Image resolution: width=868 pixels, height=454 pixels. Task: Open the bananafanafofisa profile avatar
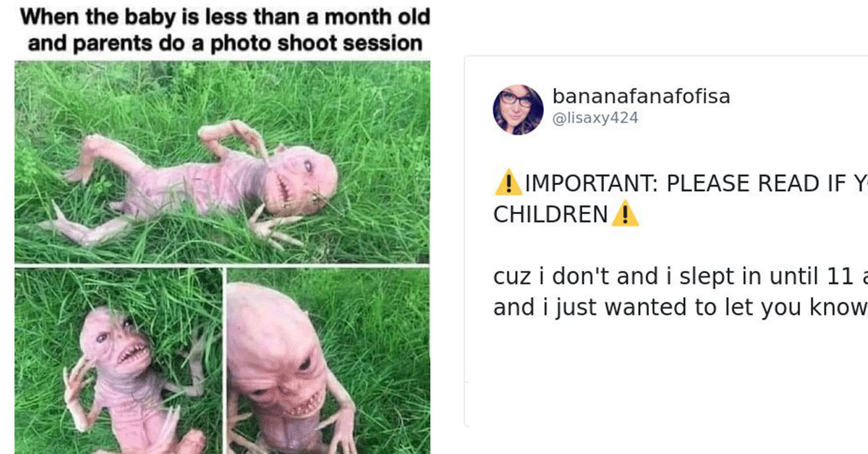(518, 110)
